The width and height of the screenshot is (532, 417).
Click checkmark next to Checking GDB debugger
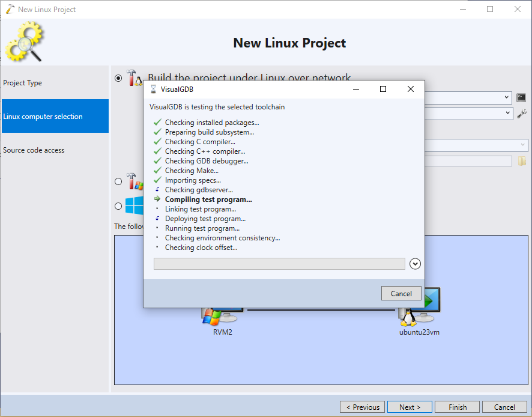point(157,160)
